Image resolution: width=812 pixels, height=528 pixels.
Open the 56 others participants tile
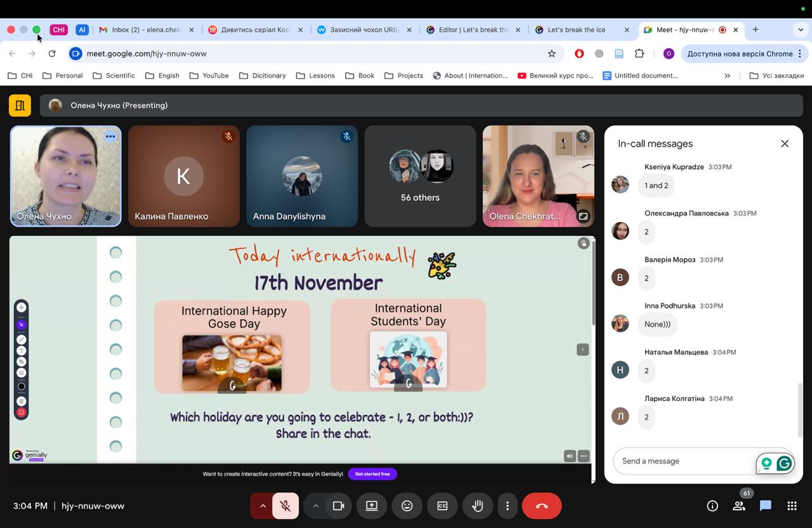(420, 176)
